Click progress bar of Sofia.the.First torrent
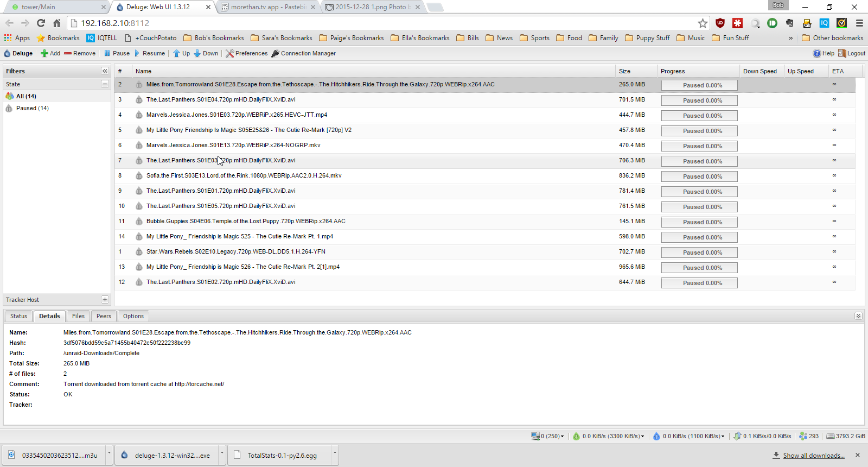 [699, 176]
